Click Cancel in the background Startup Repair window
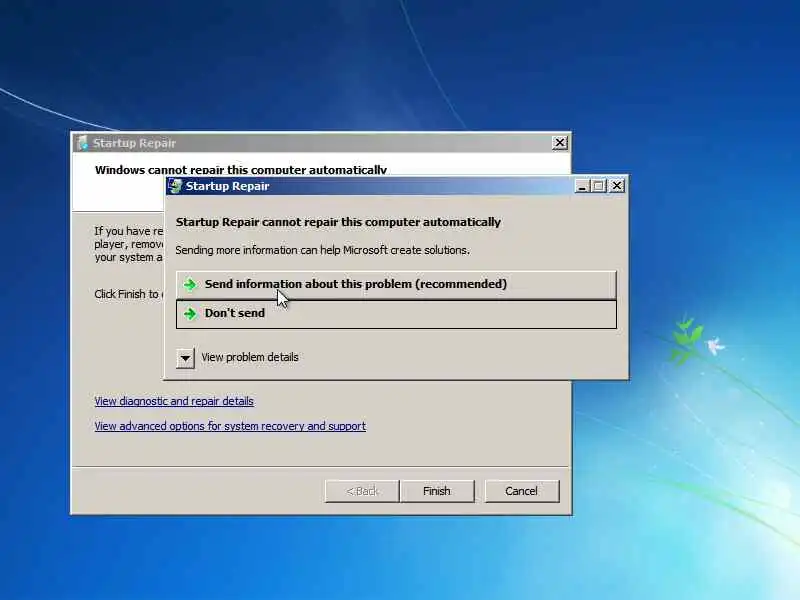Screen dimensions: 800x600 [521, 491]
